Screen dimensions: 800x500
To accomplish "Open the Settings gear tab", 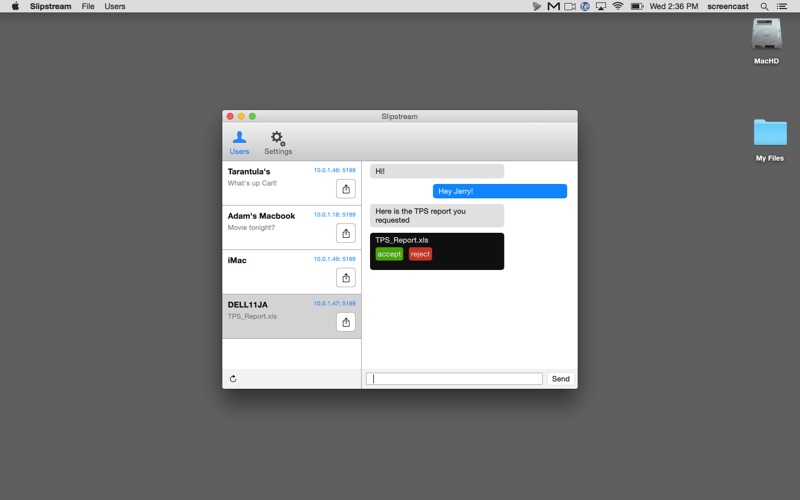I will 278,143.
